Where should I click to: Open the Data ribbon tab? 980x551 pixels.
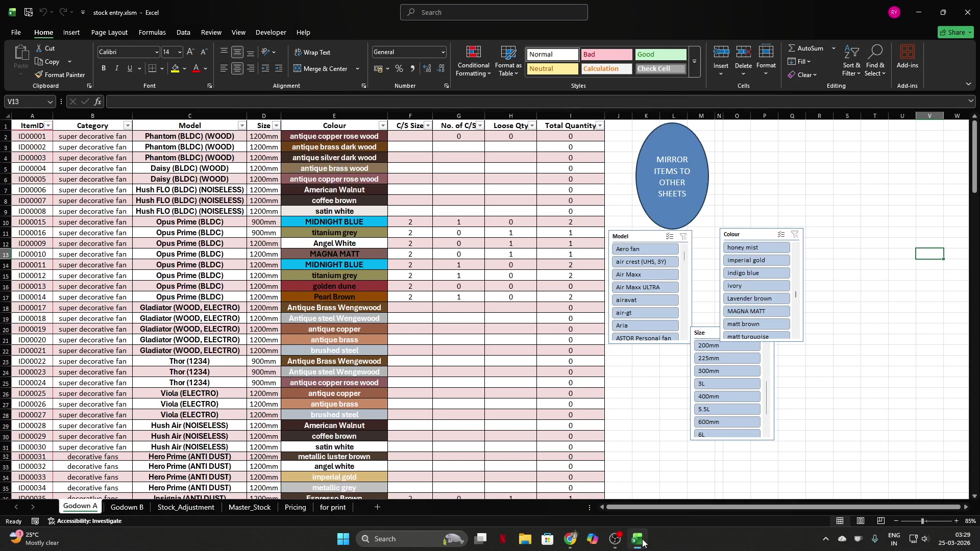pos(183,32)
